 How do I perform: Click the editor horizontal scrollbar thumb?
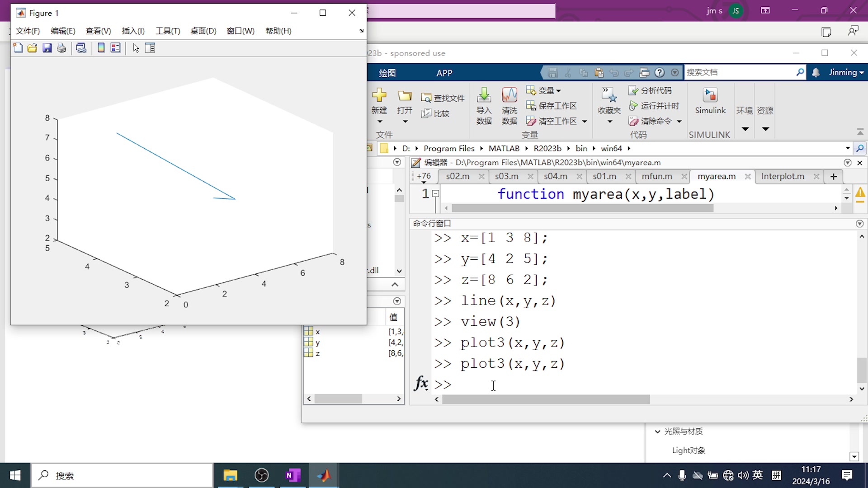coord(582,208)
